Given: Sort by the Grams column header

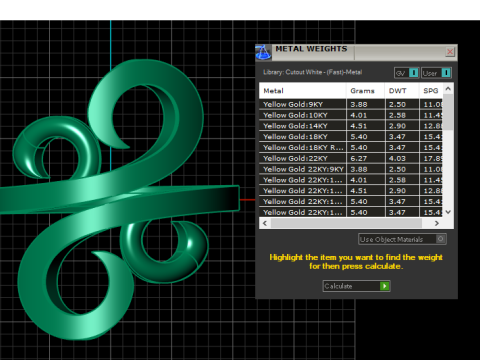Looking at the screenshot, I should coord(365,91).
